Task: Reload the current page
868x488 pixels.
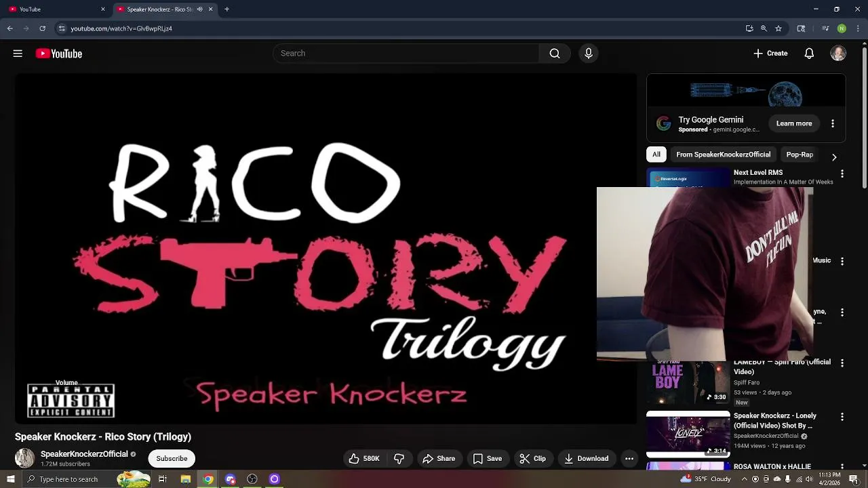Action: (x=42, y=28)
